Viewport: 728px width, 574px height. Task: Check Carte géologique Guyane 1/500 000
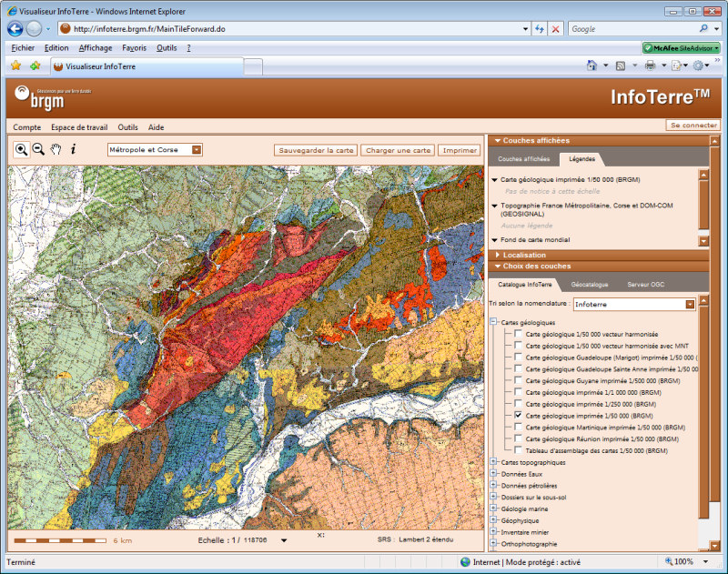click(x=518, y=380)
